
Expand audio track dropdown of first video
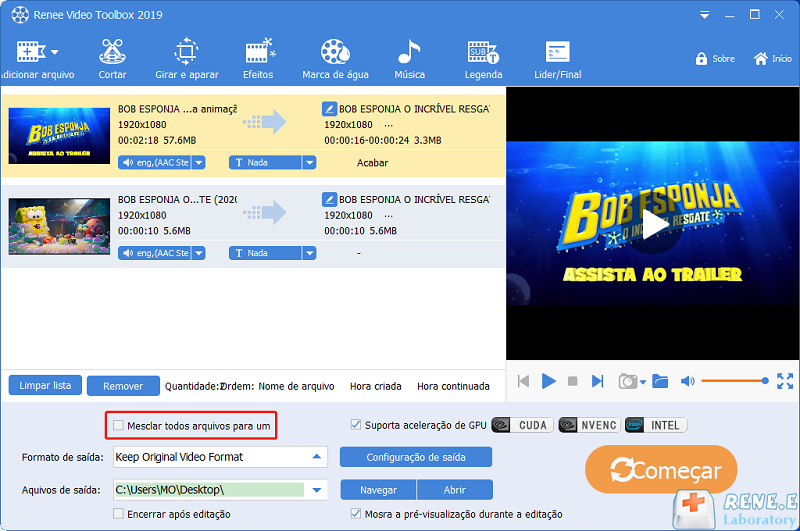click(199, 163)
